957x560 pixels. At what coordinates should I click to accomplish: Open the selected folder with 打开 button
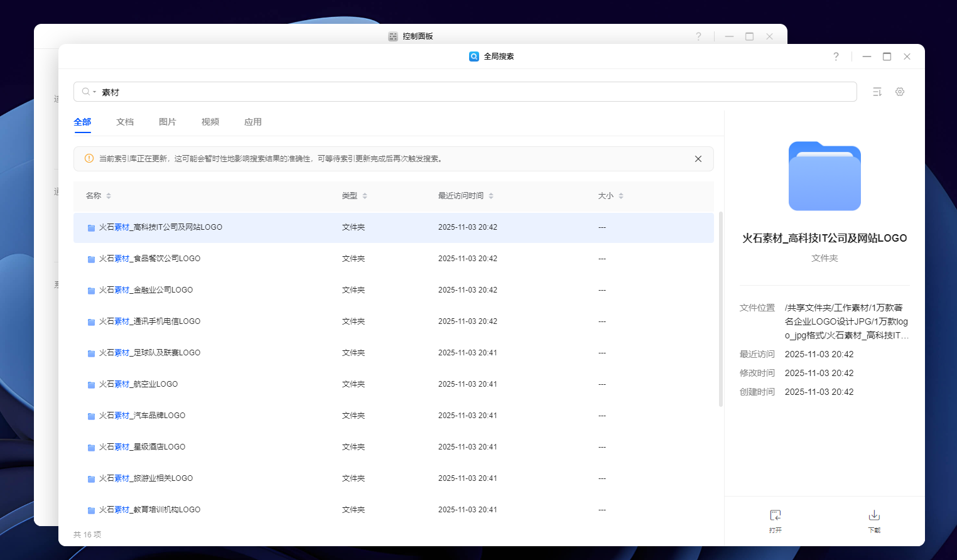776,521
